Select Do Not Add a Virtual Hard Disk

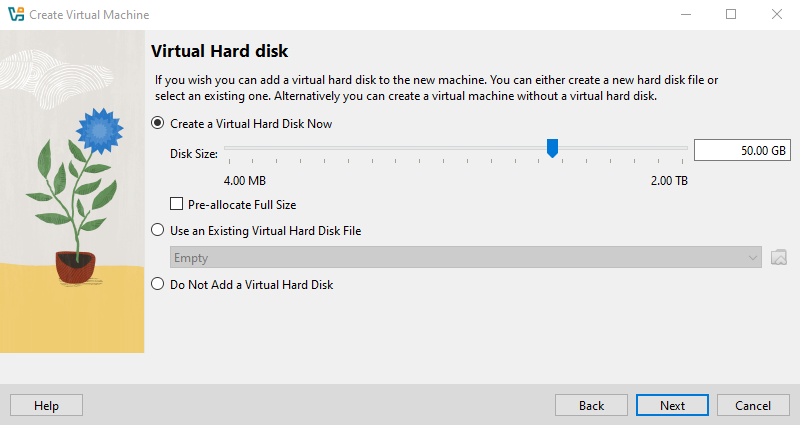pyautogui.click(x=157, y=285)
